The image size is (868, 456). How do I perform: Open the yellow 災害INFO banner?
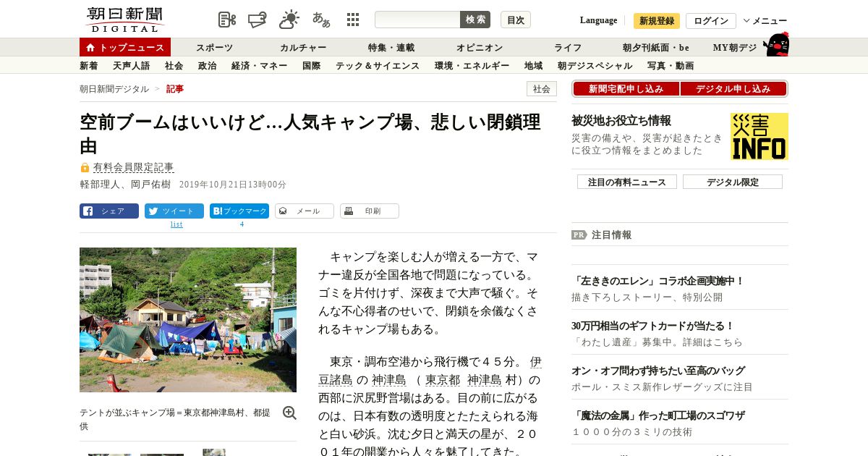pyautogui.click(x=759, y=136)
